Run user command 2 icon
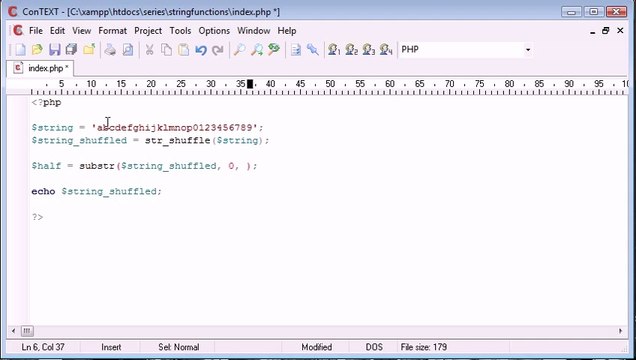Viewport: 636px width, 360px height. (352, 50)
